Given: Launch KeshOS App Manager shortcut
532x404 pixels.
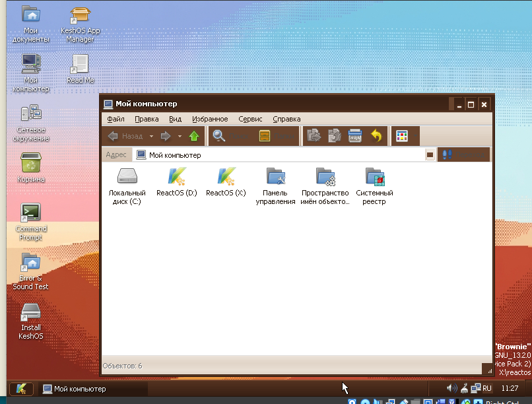Looking at the screenshot, I should [x=80, y=24].
